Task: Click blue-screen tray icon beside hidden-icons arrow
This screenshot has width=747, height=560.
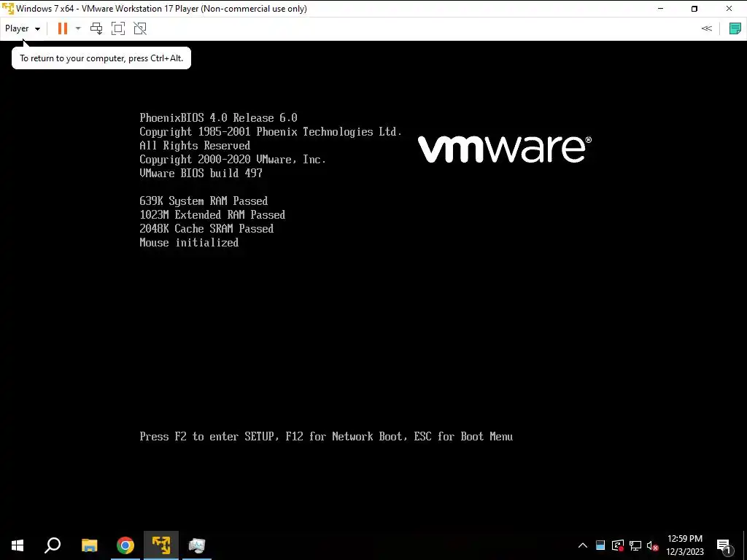Action: [600, 545]
